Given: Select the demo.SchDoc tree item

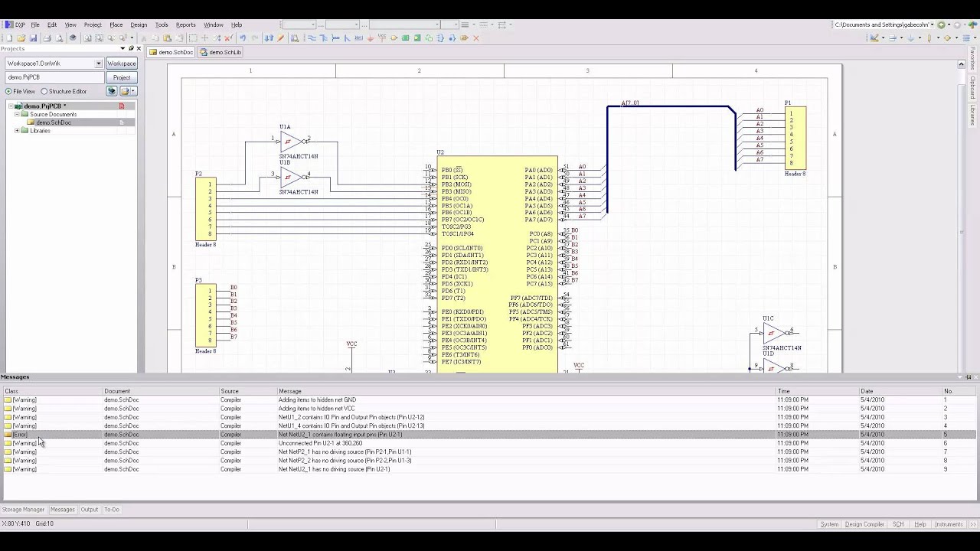Looking at the screenshot, I should [53, 122].
